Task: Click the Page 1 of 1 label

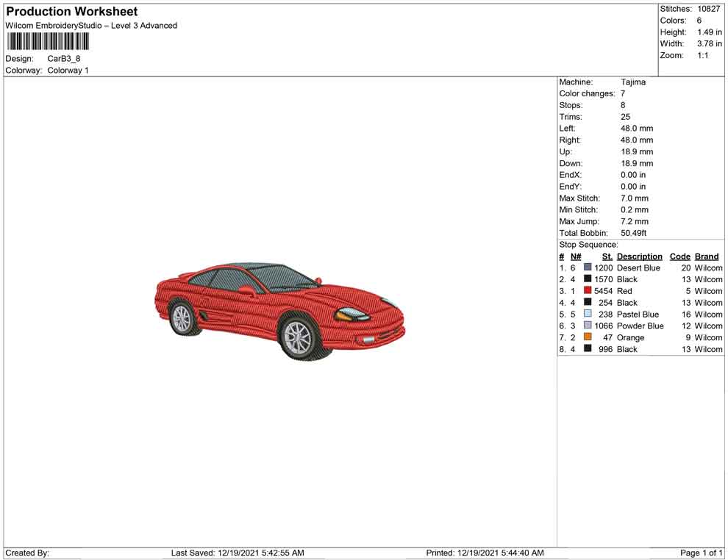Action: [x=702, y=553]
